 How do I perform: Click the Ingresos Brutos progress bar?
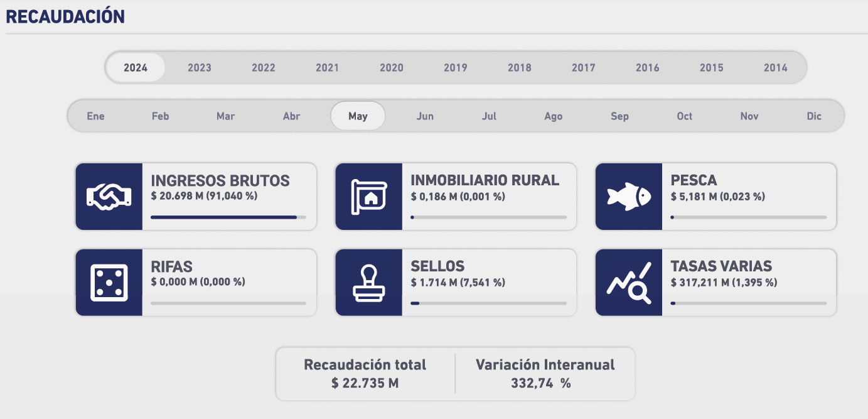228,217
